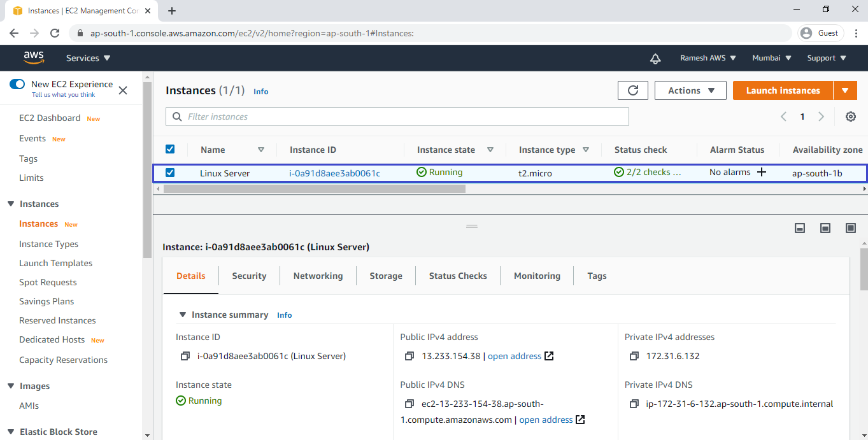Open the Support dropdown
Screen dimensions: 868x440
827,58
